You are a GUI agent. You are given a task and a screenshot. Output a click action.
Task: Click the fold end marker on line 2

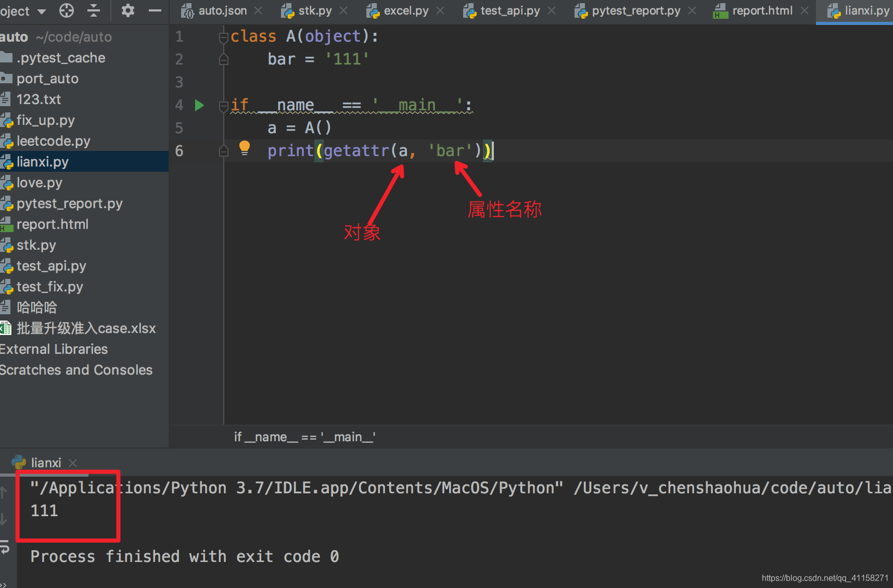pos(224,59)
